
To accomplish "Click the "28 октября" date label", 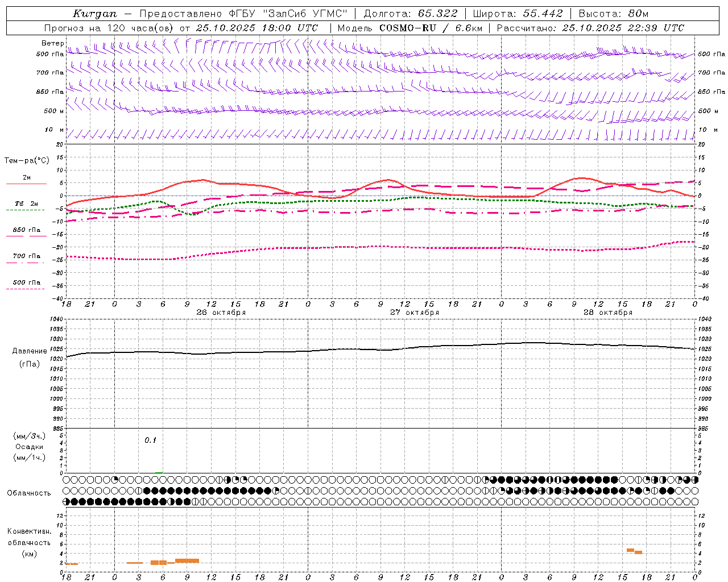I will (x=608, y=313).
